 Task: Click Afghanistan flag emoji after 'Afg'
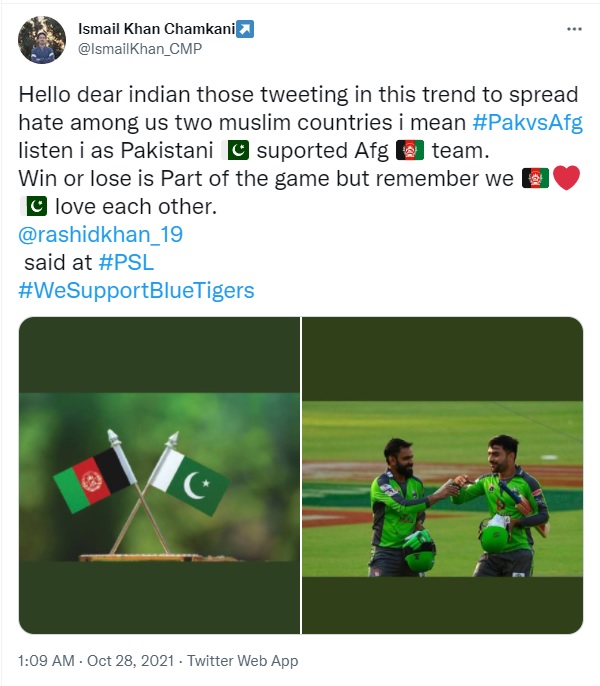[x=410, y=150]
